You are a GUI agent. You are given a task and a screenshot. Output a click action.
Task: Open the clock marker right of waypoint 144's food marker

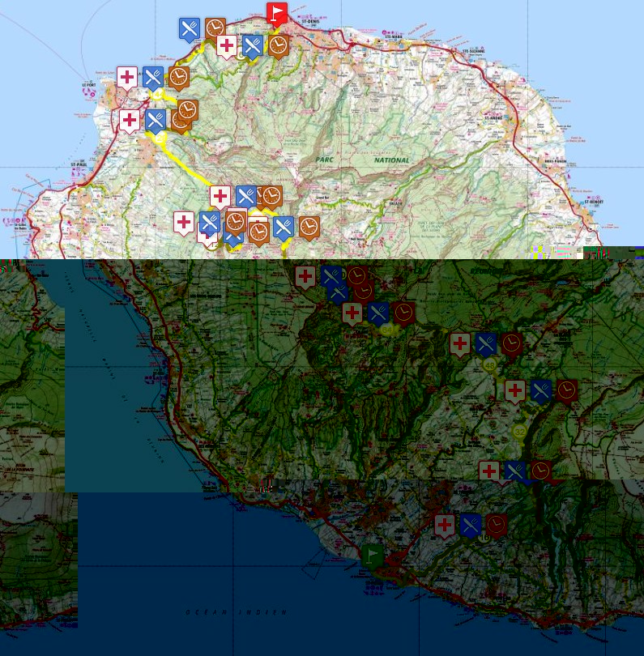click(x=179, y=79)
